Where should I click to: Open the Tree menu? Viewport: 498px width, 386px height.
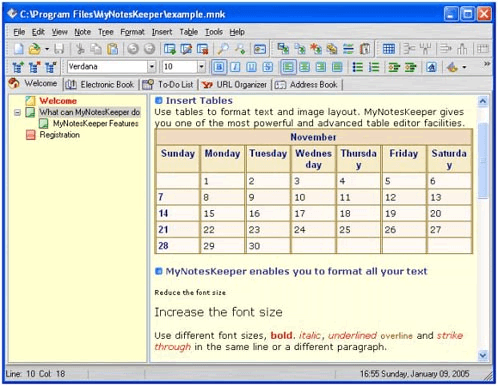[x=106, y=32]
